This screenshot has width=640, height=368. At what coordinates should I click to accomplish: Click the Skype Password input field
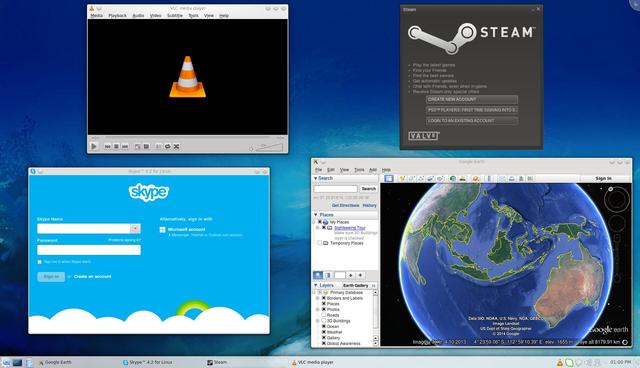point(89,250)
